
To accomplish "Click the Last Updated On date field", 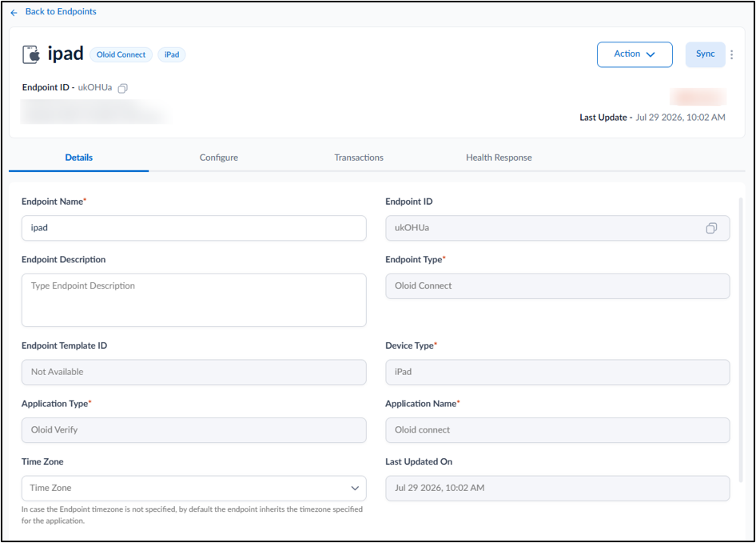I will pos(557,488).
